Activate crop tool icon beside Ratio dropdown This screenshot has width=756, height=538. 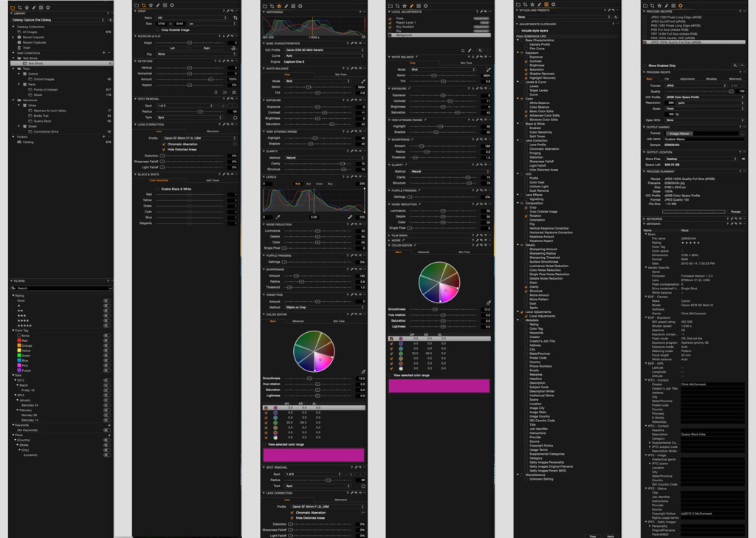click(x=235, y=18)
